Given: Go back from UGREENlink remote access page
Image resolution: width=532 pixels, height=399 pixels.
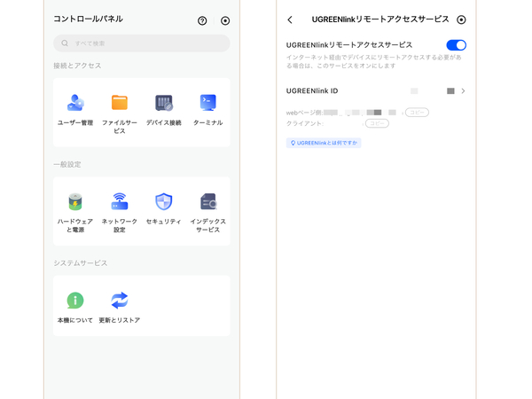Looking at the screenshot, I should point(290,20).
